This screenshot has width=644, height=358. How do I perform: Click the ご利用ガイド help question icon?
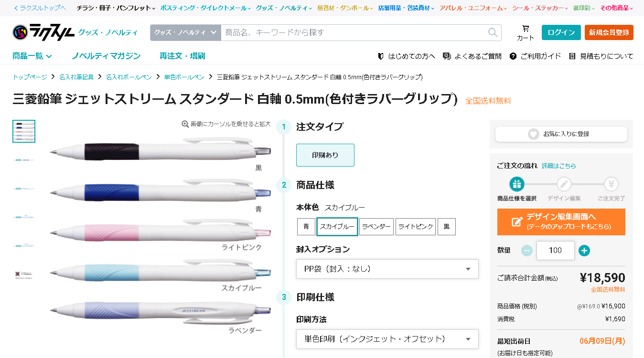513,56
